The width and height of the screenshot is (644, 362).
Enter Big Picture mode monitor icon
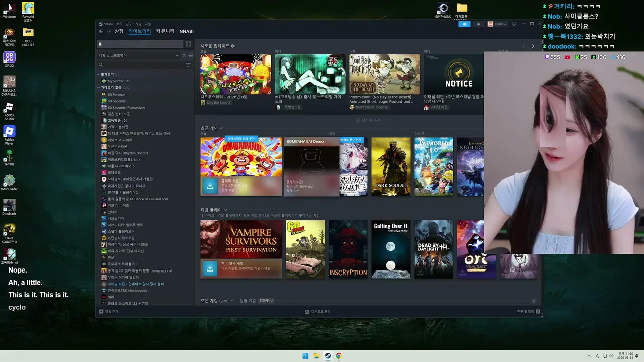pyautogui.click(x=514, y=24)
